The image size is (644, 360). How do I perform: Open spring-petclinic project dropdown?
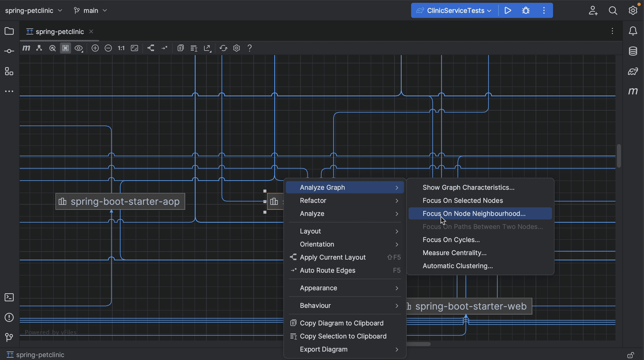tap(34, 11)
